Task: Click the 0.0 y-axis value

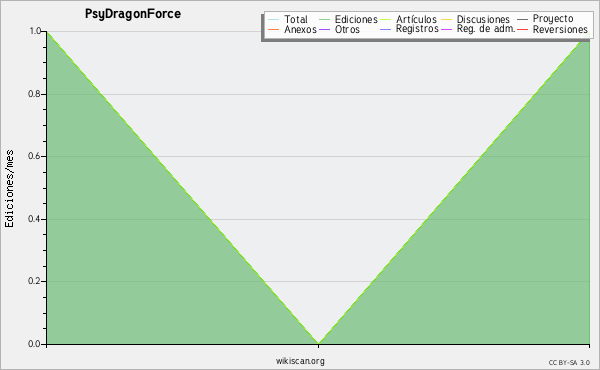Action: pyautogui.click(x=34, y=344)
